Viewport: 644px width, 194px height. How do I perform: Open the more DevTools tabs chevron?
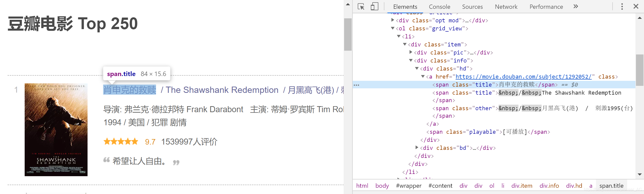pyautogui.click(x=576, y=7)
